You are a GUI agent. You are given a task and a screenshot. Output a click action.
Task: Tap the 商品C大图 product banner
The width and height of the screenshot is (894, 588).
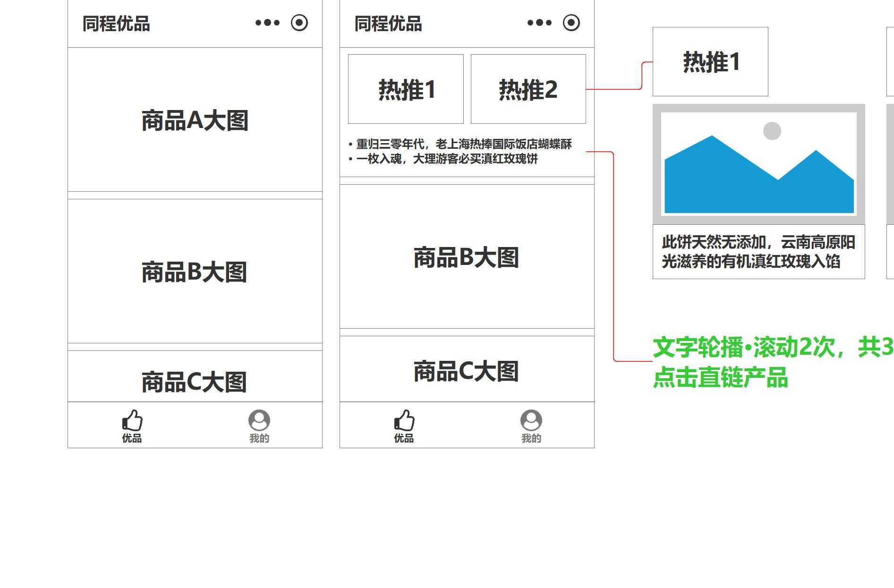pyautogui.click(x=195, y=378)
